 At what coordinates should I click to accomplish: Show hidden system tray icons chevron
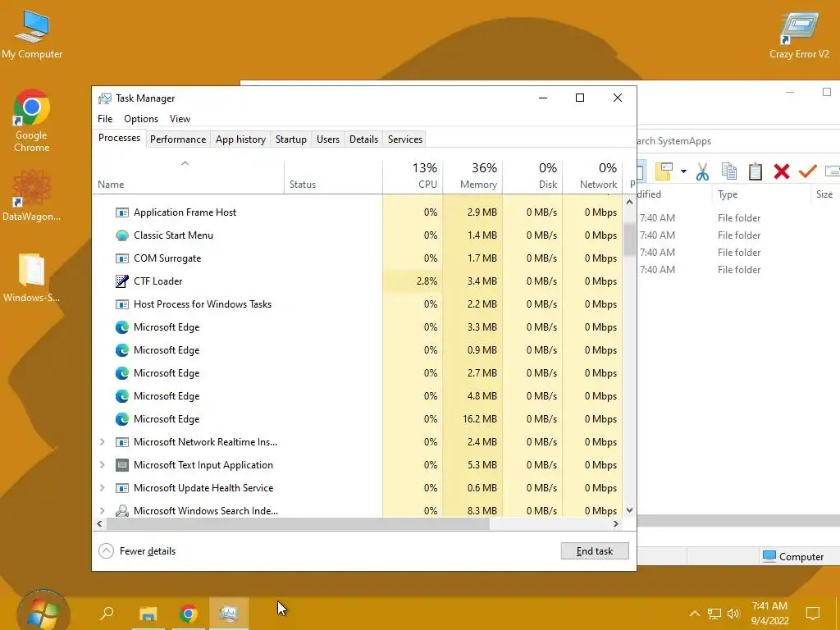click(694, 614)
